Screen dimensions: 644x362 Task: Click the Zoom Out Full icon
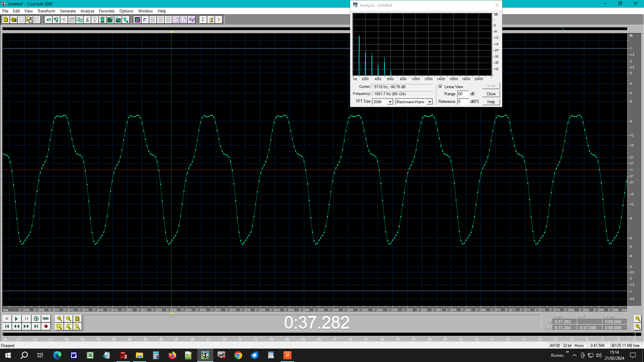(77, 319)
